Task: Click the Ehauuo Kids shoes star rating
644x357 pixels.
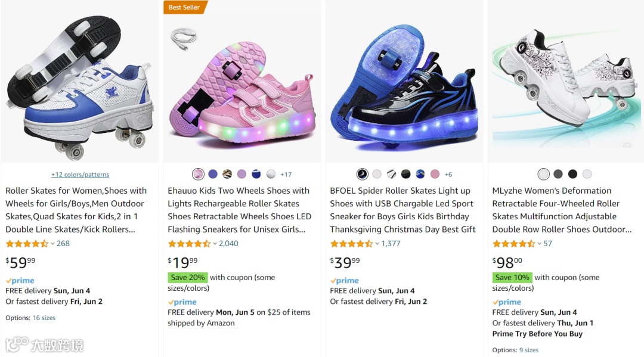Action: point(188,244)
